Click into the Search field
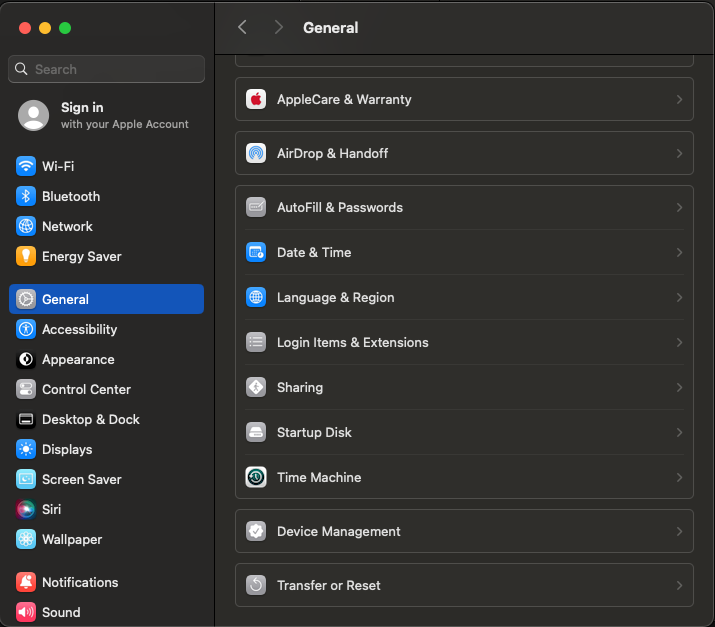715x627 pixels. coord(106,69)
